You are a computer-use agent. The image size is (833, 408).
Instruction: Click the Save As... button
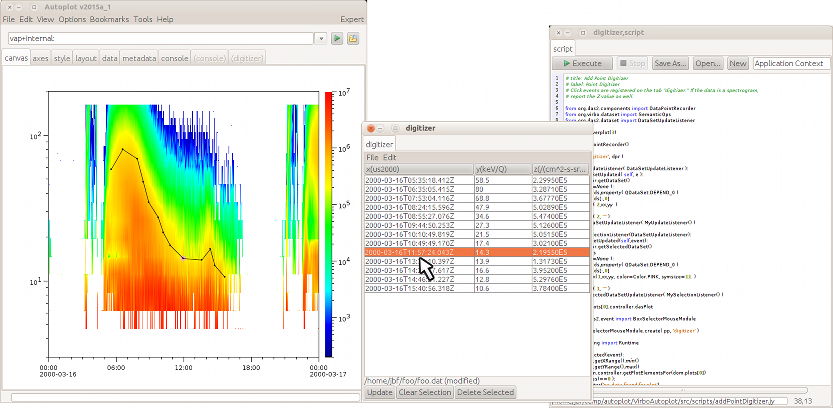coord(670,63)
